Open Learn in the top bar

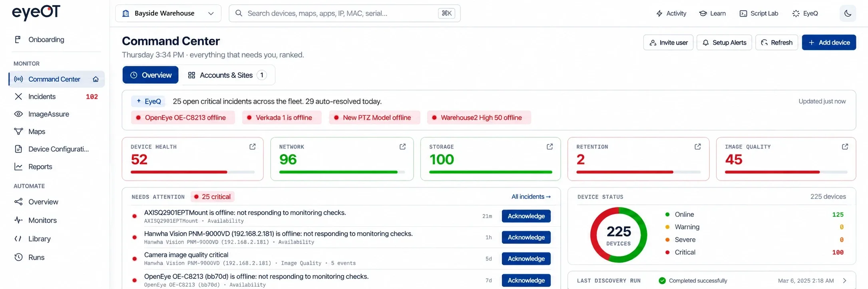(x=712, y=14)
